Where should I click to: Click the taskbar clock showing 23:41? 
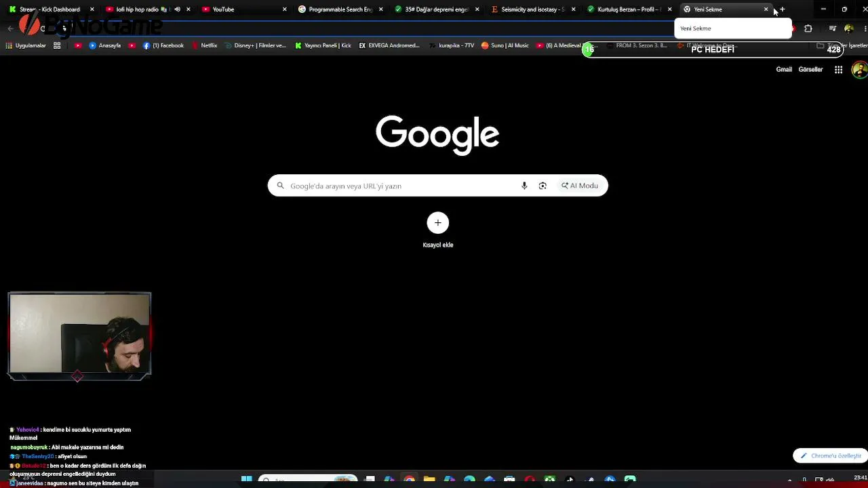click(x=860, y=479)
